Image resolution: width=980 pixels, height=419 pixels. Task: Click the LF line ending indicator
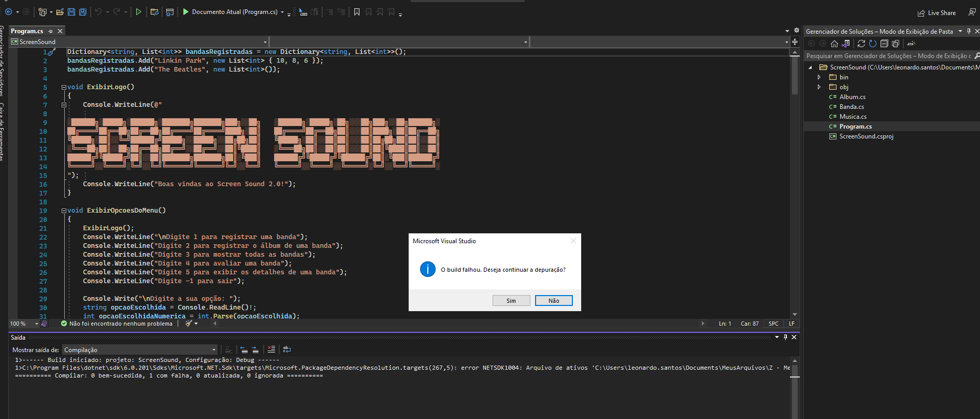click(x=791, y=324)
